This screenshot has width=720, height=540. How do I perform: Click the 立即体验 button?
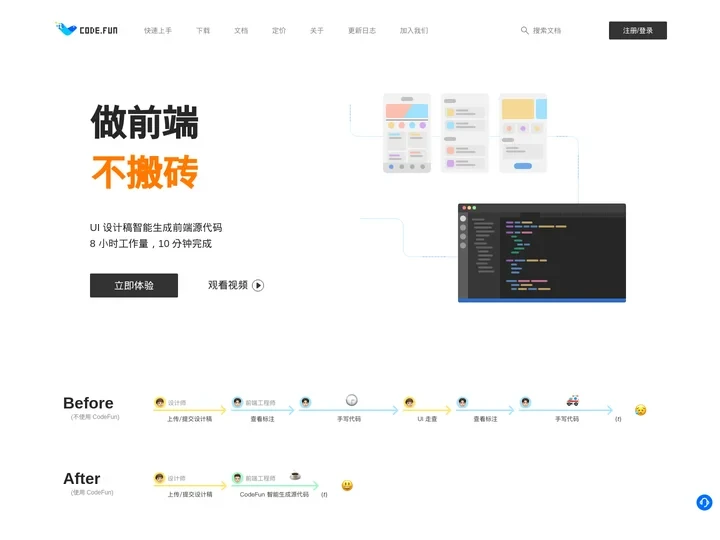134,286
